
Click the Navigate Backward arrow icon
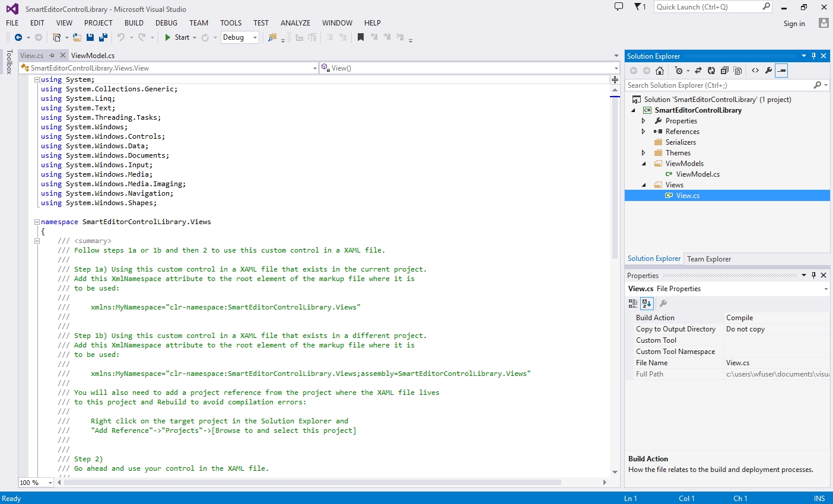(18, 37)
